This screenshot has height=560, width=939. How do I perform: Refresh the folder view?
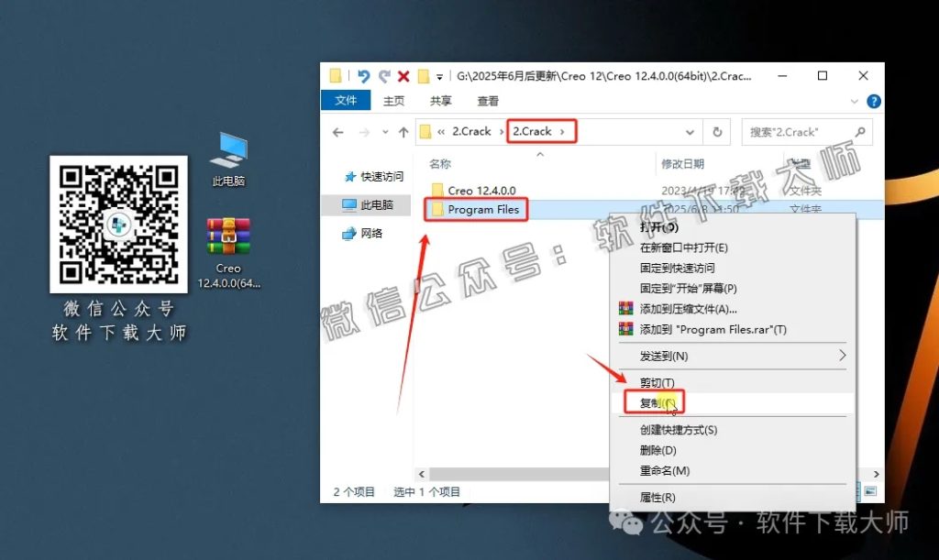tap(717, 132)
